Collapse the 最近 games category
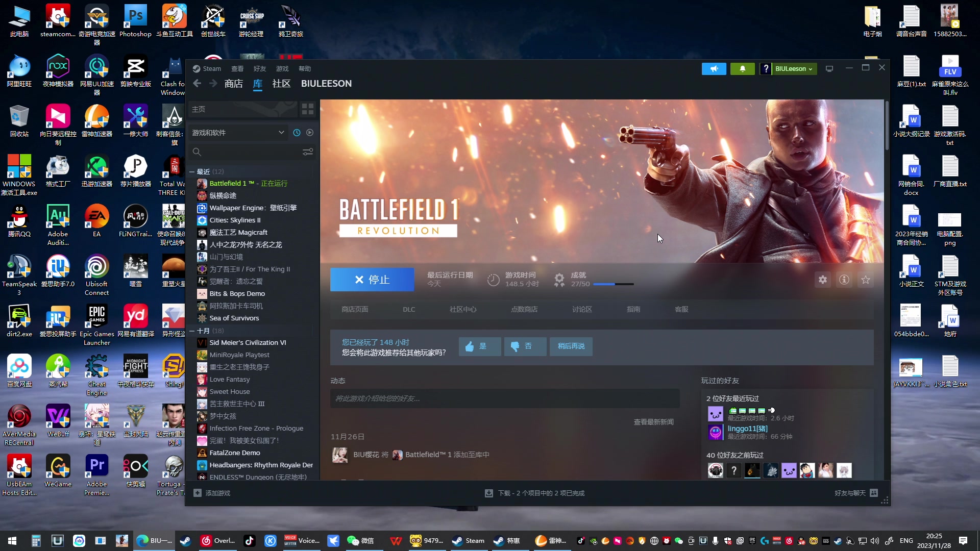 tap(192, 172)
